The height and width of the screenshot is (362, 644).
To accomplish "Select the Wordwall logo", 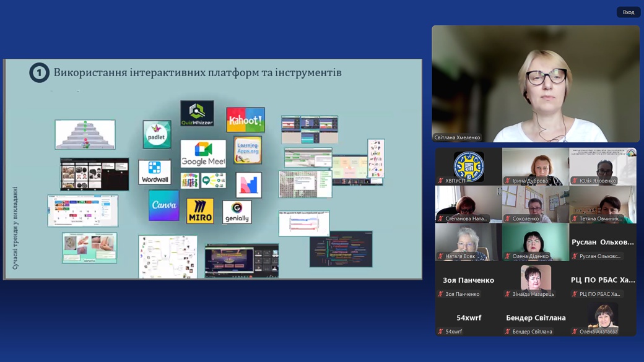I will [x=155, y=173].
